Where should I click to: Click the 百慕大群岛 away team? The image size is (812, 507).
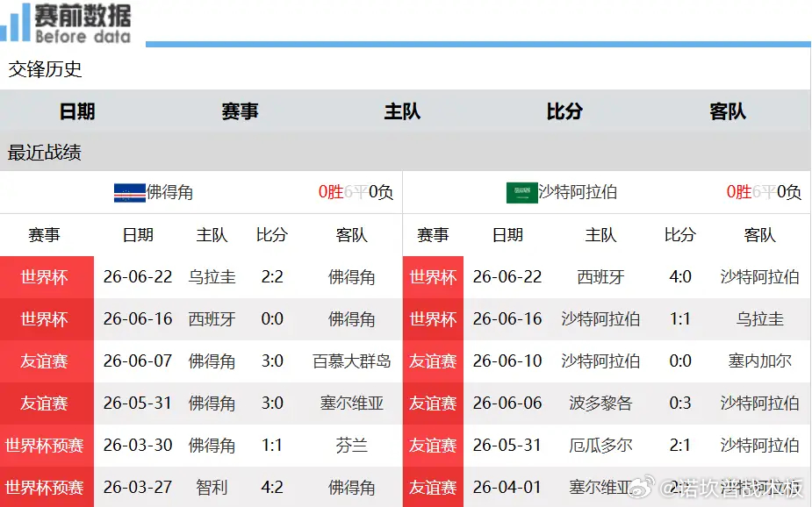click(352, 361)
